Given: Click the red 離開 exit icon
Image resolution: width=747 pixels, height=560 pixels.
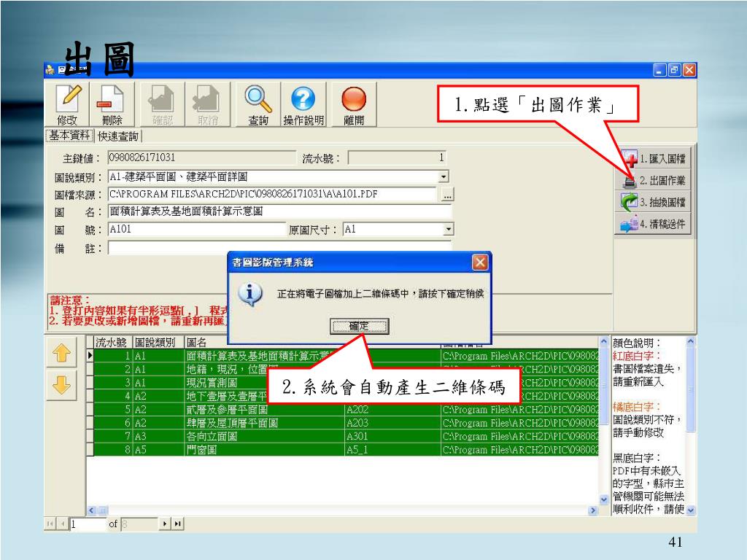Looking at the screenshot, I should (x=354, y=104).
